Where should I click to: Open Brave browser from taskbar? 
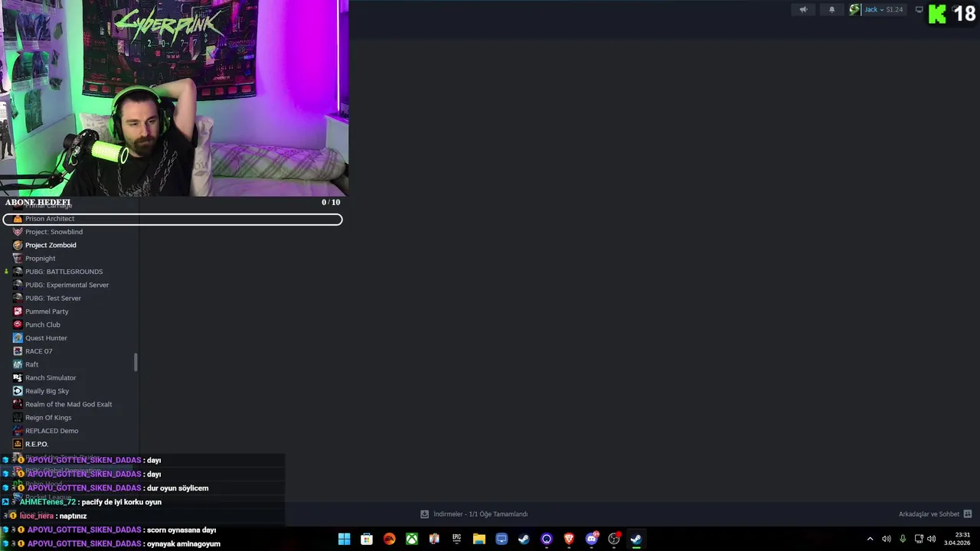(x=569, y=539)
